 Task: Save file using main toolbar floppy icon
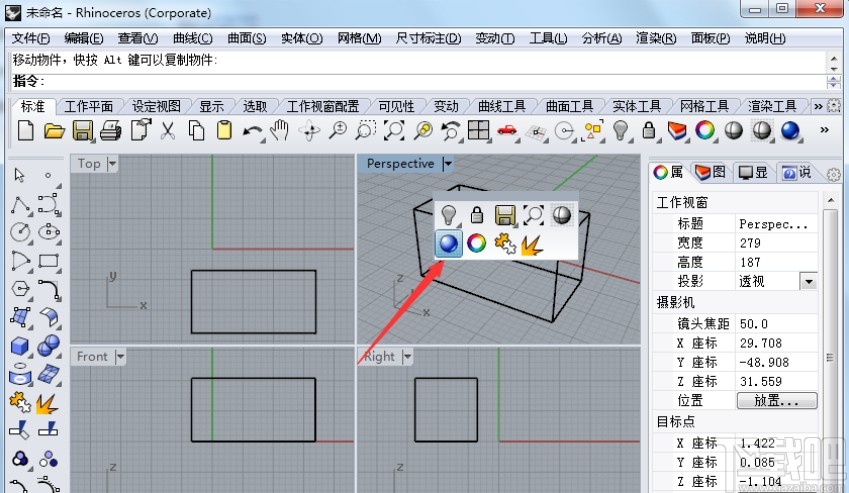tap(82, 130)
